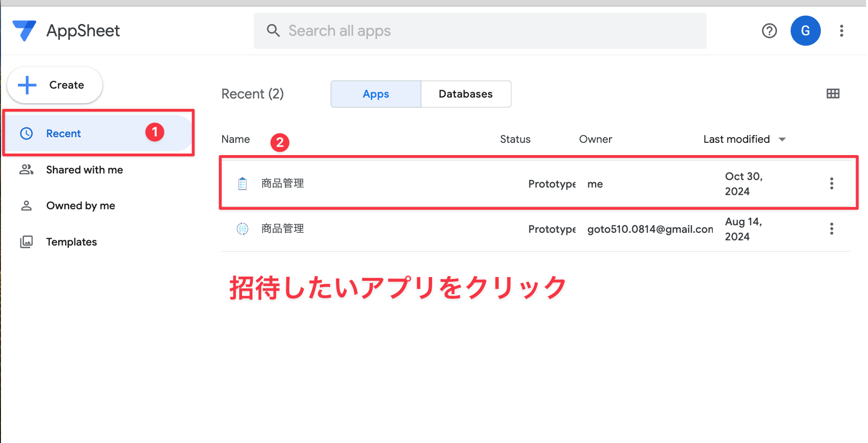Sort by the Status column header
Screen dimensions: 868x443
click(515, 139)
